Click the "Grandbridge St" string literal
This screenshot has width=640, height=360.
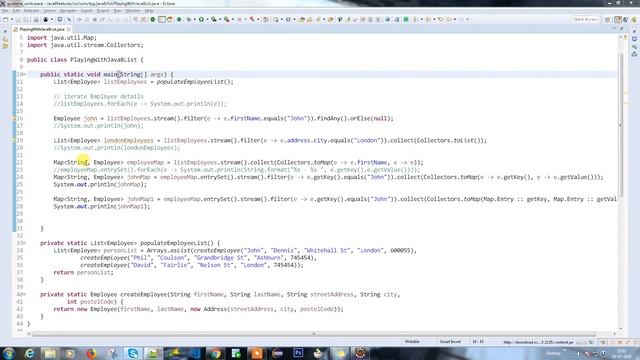tap(220, 258)
